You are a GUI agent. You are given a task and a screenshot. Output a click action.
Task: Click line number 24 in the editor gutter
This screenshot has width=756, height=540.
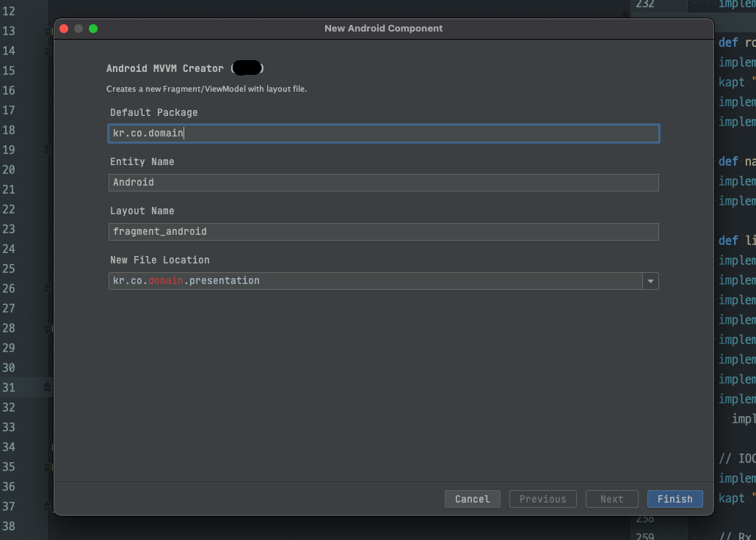(9, 249)
